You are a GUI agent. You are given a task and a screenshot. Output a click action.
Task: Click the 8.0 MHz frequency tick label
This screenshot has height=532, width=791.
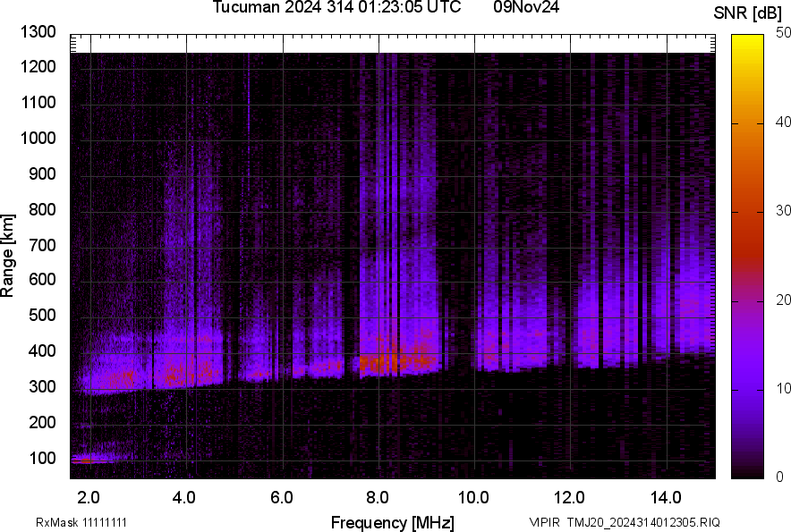[378, 496]
